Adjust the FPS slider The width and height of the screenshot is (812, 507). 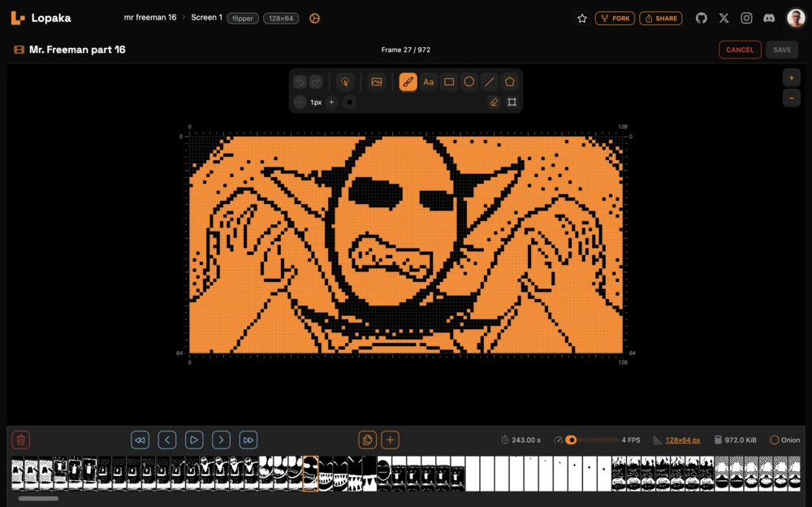point(591,440)
